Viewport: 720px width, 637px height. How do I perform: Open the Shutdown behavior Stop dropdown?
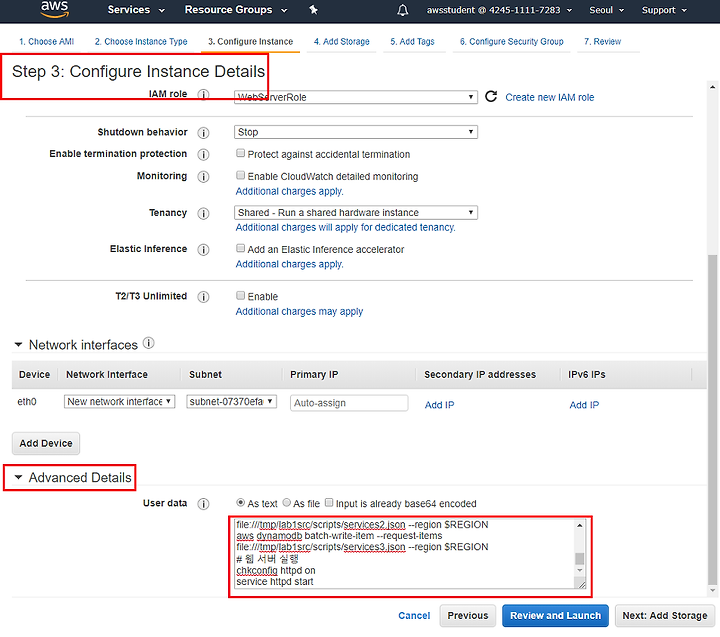(356, 132)
